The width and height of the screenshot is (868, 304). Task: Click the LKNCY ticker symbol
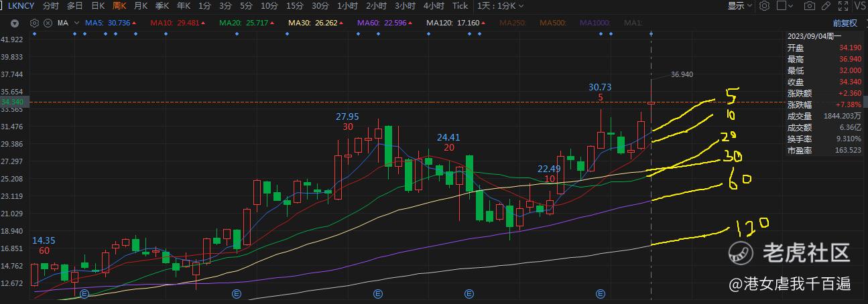pos(21,6)
